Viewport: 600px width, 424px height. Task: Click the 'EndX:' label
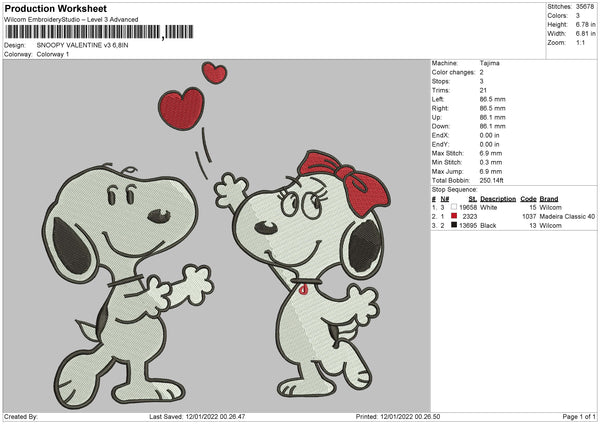pyautogui.click(x=440, y=135)
